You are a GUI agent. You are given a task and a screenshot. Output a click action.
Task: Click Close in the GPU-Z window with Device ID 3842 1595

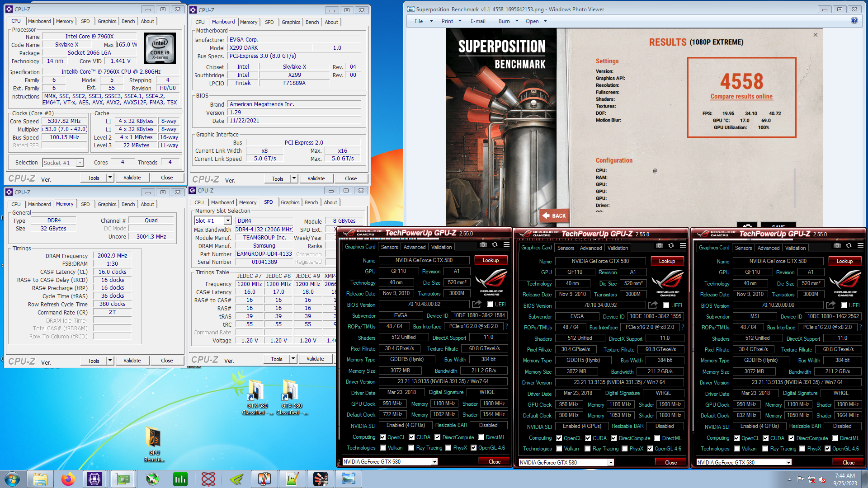pos(671,463)
